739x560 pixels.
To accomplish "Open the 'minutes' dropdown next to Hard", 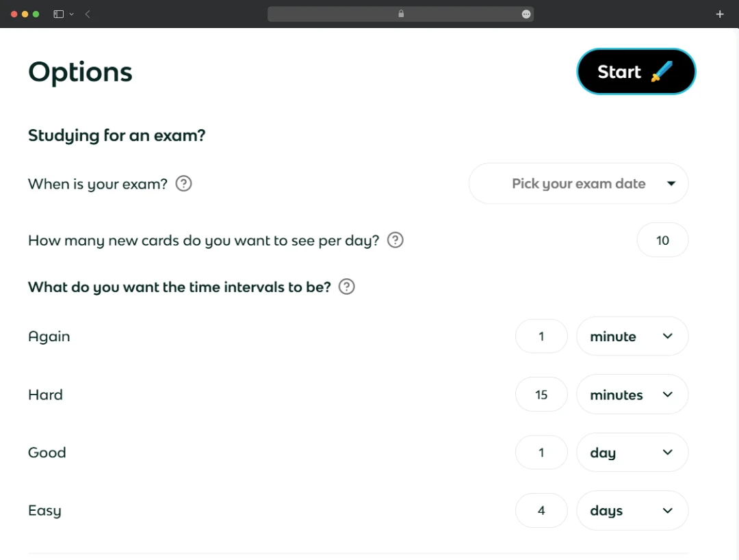I will coord(632,395).
